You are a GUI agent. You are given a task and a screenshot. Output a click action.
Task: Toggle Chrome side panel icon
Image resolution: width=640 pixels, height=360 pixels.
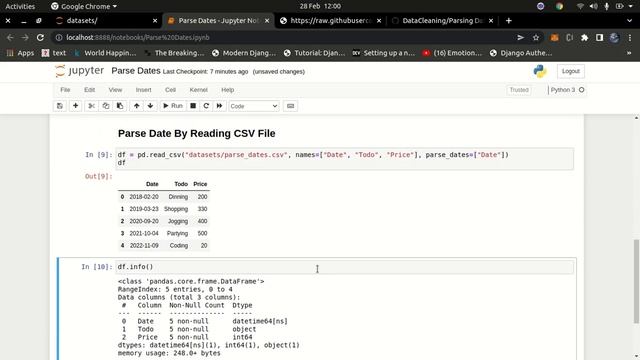(x=599, y=38)
